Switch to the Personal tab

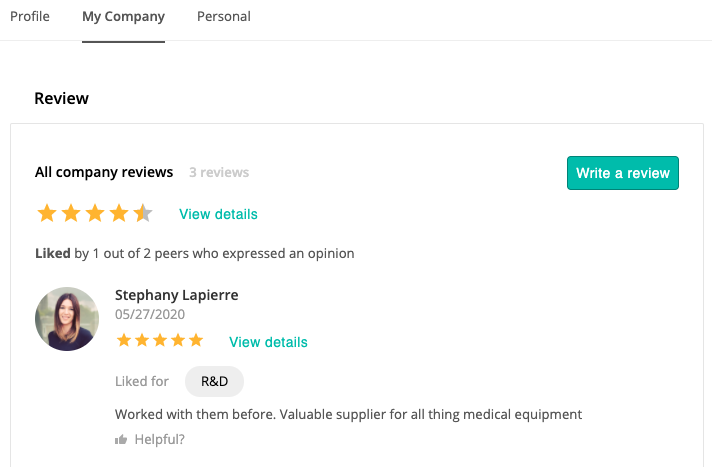[224, 17]
